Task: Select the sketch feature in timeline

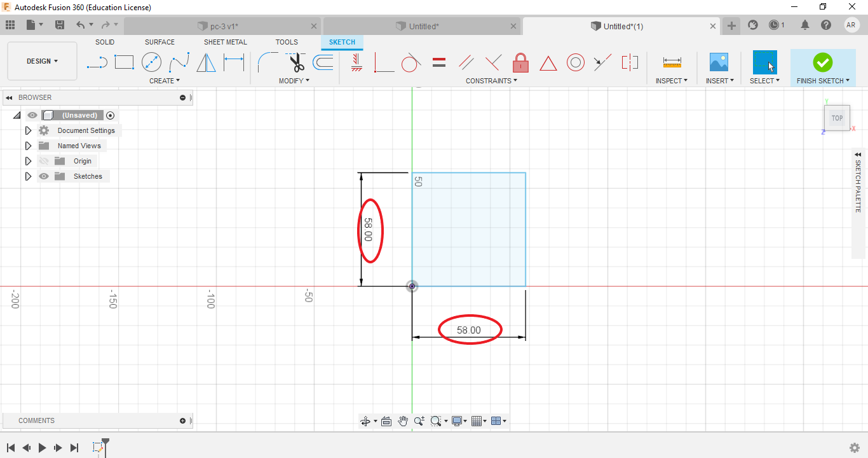Action: pyautogui.click(x=98, y=448)
